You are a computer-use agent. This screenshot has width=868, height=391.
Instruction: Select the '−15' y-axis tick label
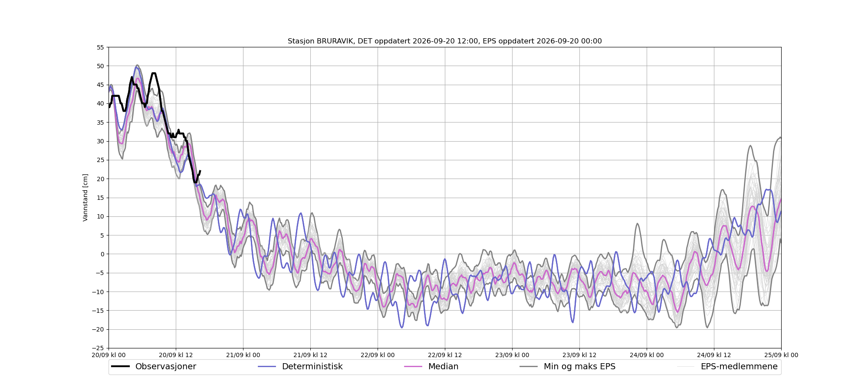(x=98, y=311)
